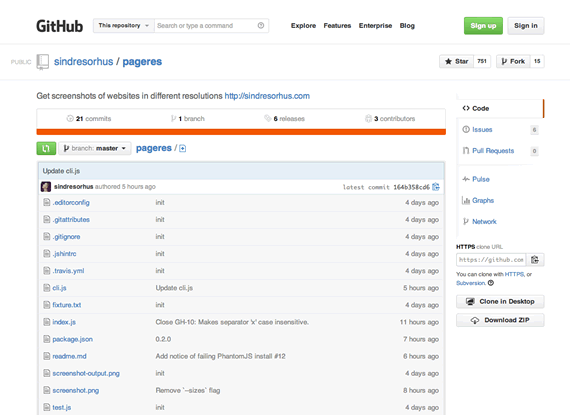Open http://sindresorhus.com link in description

pyautogui.click(x=267, y=96)
